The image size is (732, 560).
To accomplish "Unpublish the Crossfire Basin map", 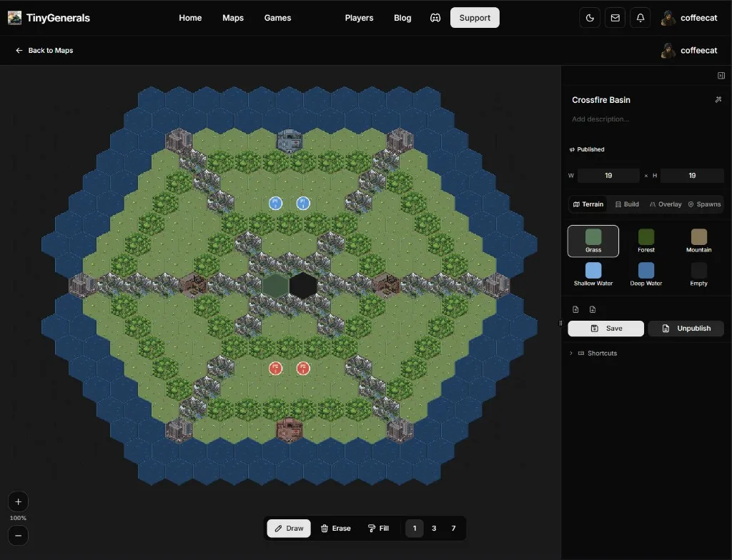I will coord(686,328).
